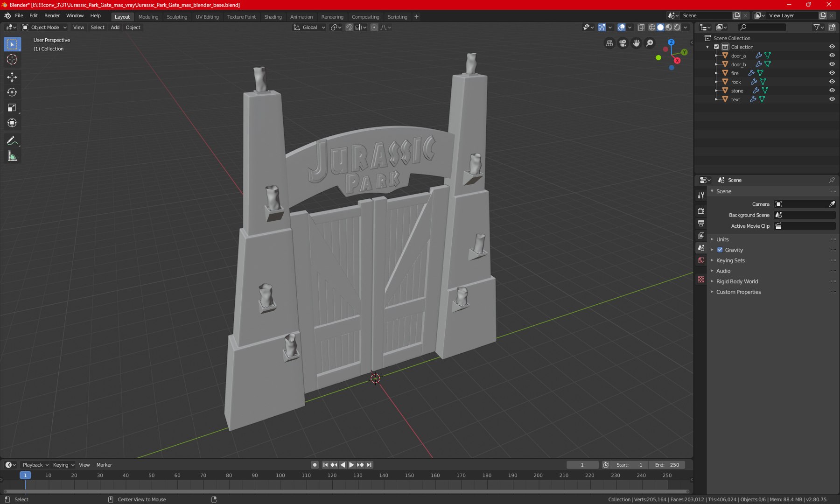Click frame 100 on the timeline ruler
The image size is (840, 504).
(x=280, y=476)
